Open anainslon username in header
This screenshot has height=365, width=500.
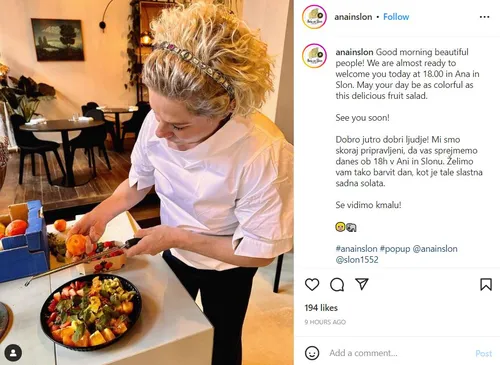[353, 17]
